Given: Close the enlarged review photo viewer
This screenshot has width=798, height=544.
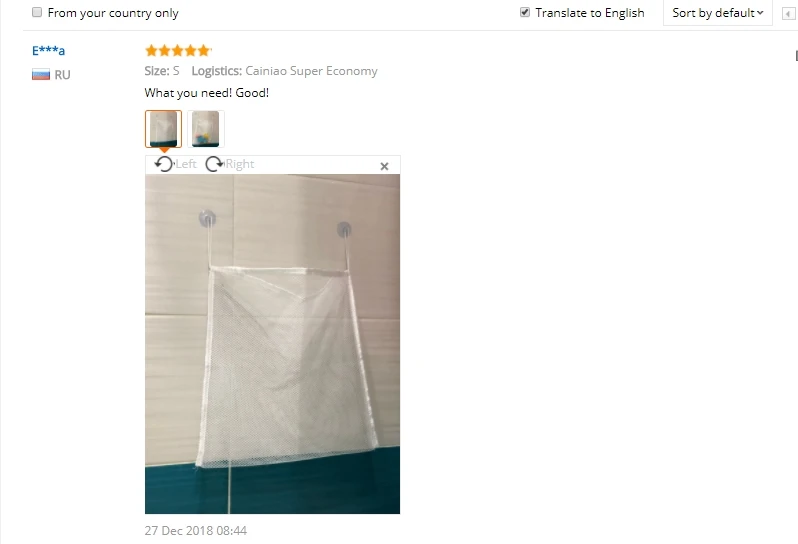Looking at the screenshot, I should [x=384, y=166].
